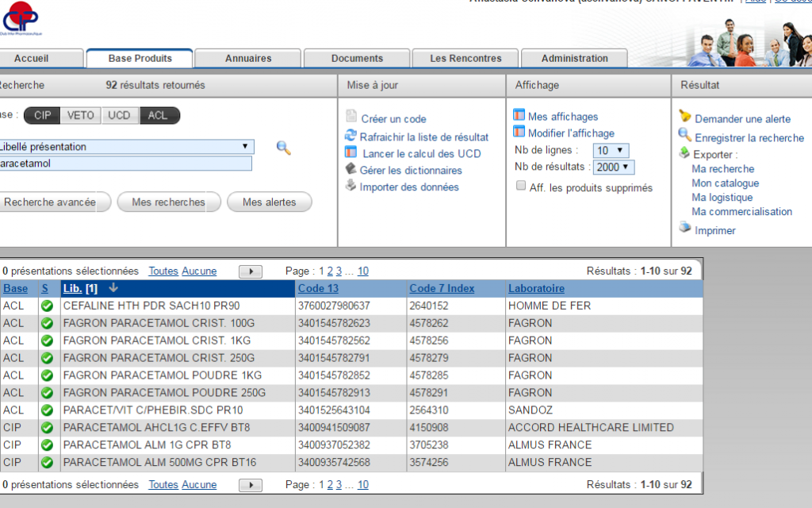Click green status icon for FAGRON POUDRE 250G row
This screenshot has height=508, width=812.
47,393
